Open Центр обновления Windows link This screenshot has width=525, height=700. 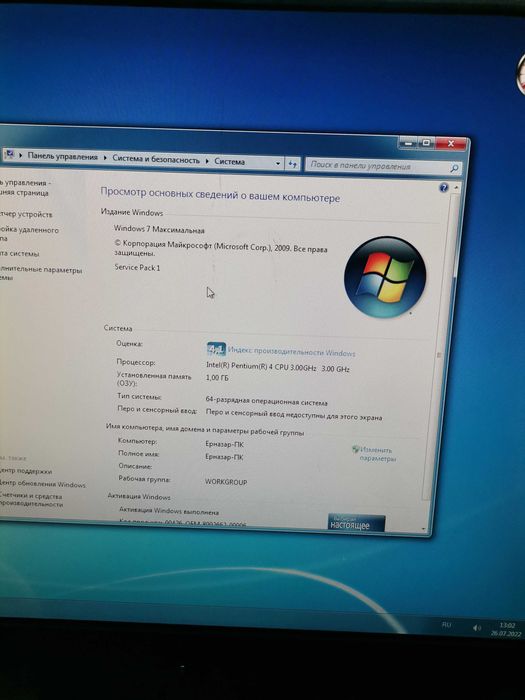point(42,484)
